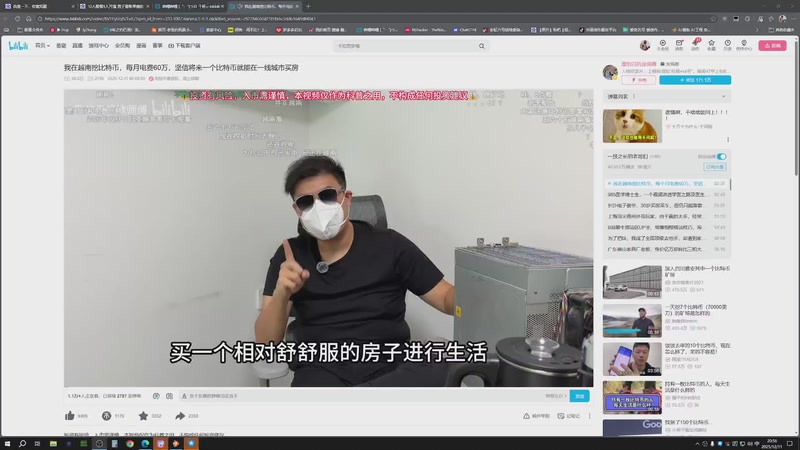Screen dimensions: 800x450
Task: Open the man-holding-phone video thumbnail
Action: pyautogui.click(x=632, y=359)
